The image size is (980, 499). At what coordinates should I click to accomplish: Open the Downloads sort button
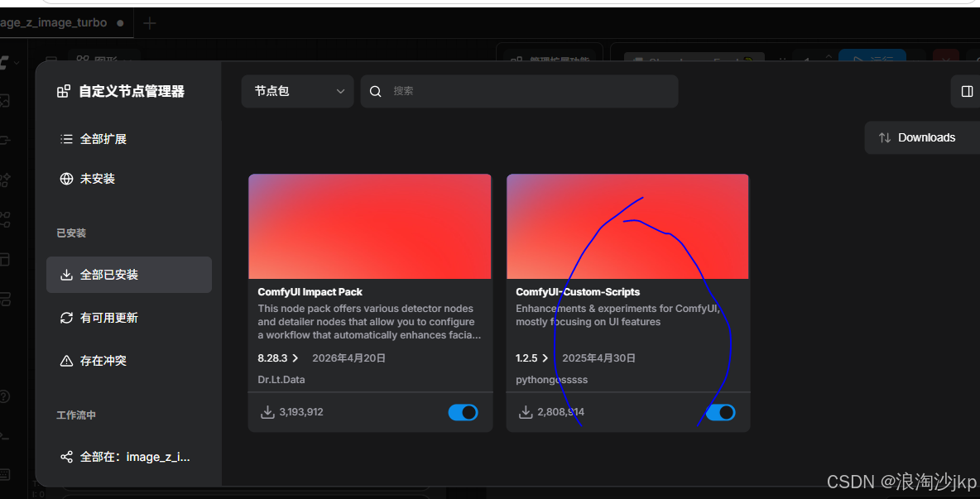(922, 137)
